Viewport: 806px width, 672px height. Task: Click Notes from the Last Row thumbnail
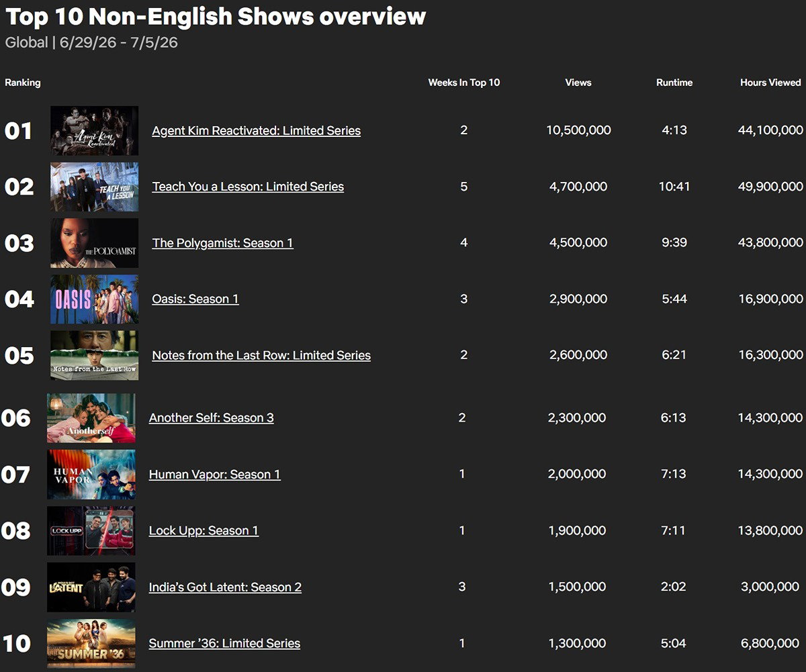click(x=95, y=355)
